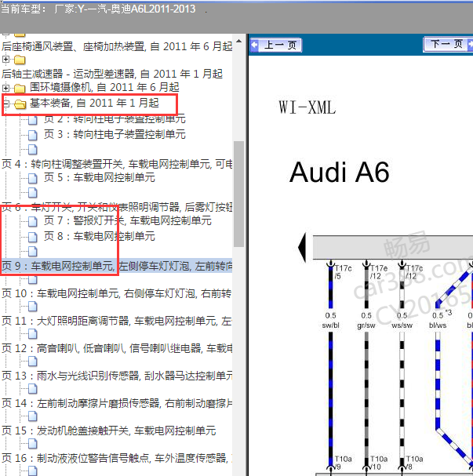
Task: Open page icon for 页 3: 转向柱电子装置控制单元
Action: click(33, 135)
